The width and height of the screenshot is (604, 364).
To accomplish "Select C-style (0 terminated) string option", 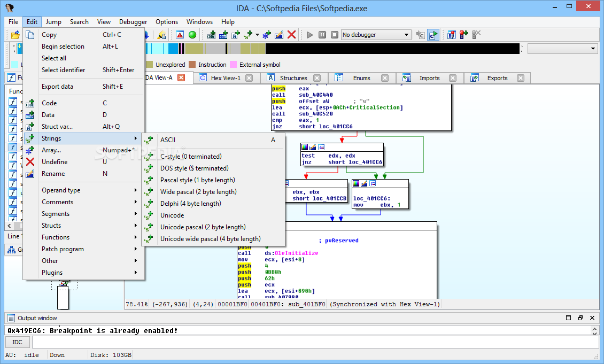I will pyautogui.click(x=214, y=157).
